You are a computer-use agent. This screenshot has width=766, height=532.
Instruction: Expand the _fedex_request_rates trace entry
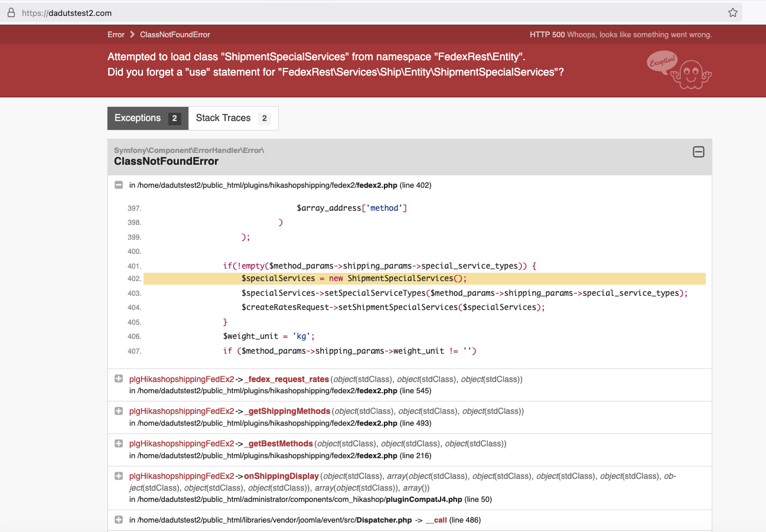pyautogui.click(x=119, y=378)
